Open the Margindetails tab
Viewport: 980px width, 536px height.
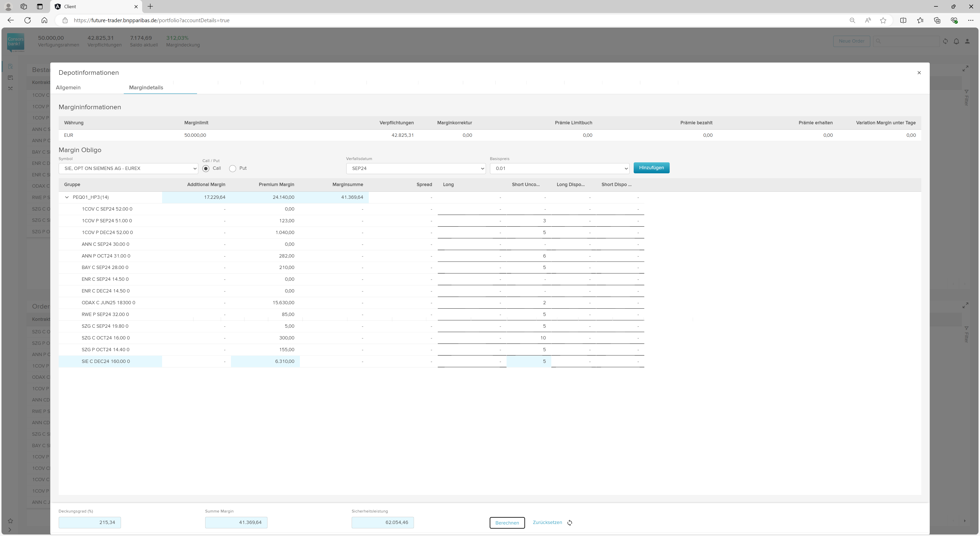coord(146,88)
